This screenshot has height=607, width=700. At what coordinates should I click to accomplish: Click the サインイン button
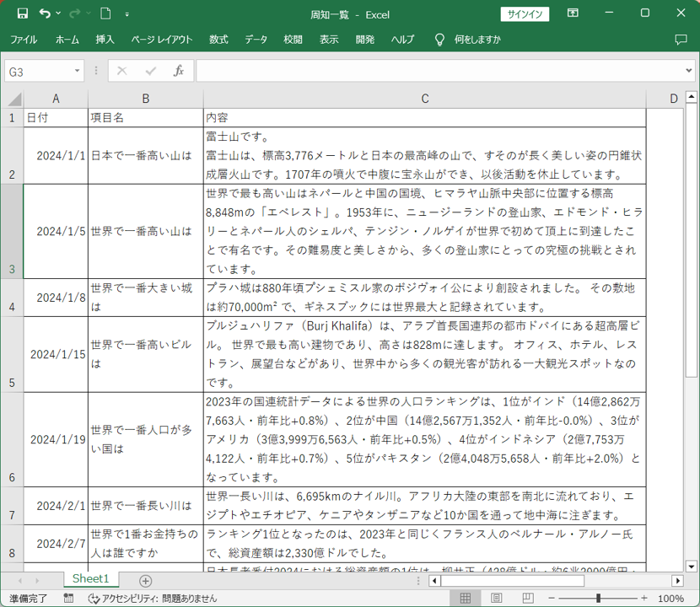[525, 13]
